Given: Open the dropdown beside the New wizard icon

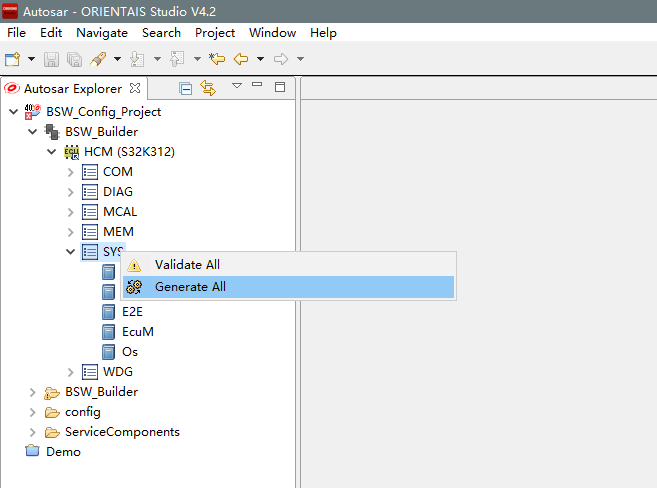Looking at the screenshot, I should click(31, 60).
